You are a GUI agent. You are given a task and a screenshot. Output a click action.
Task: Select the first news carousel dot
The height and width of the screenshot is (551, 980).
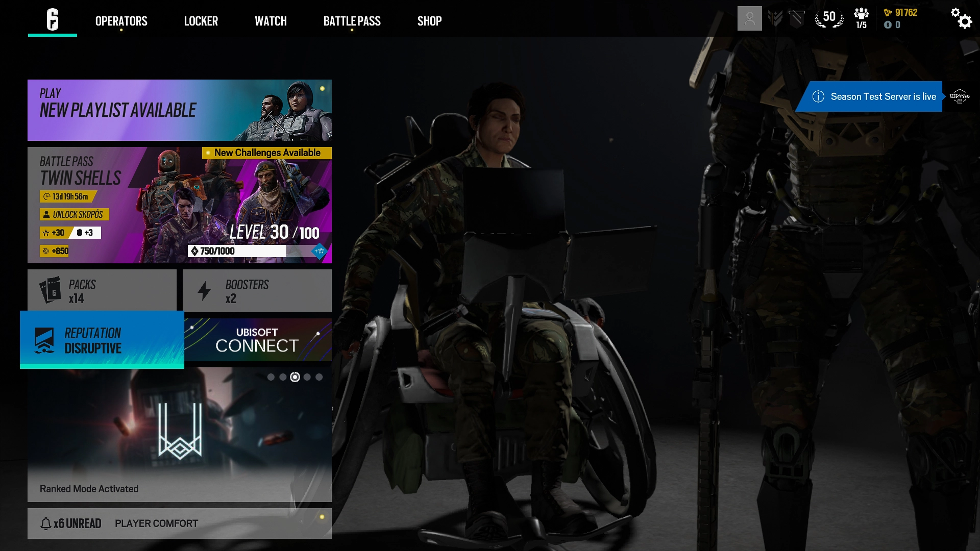tap(271, 377)
